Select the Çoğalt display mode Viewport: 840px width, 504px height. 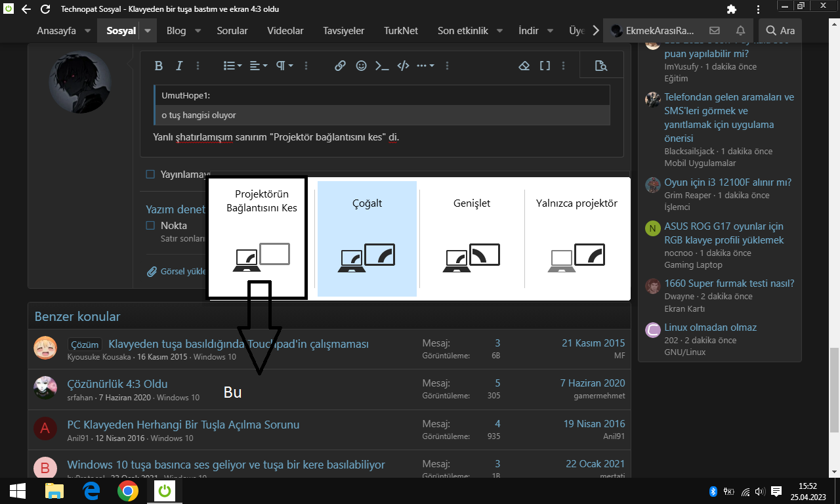pyautogui.click(x=367, y=238)
